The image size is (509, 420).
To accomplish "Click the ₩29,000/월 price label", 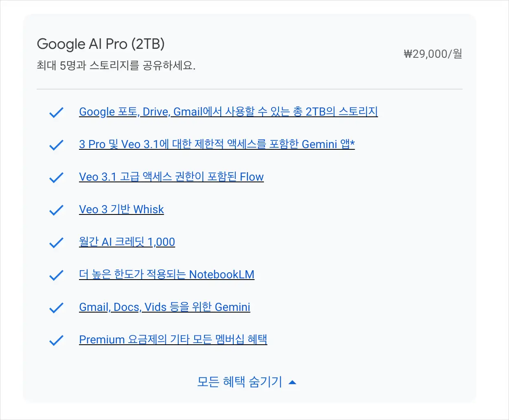I will (432, 54).
